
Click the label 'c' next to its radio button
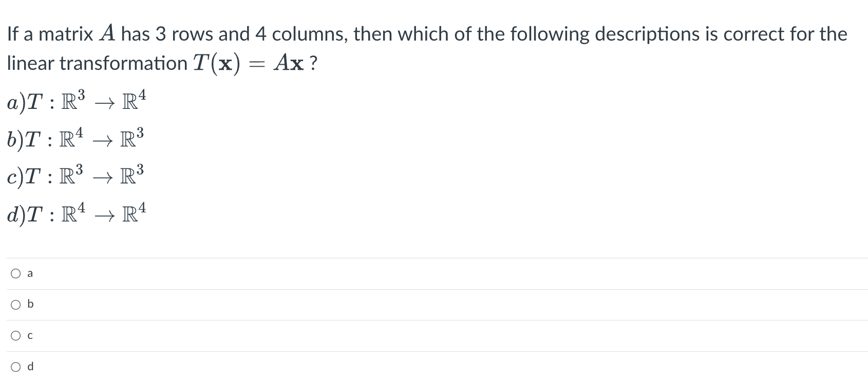point(30,335)
